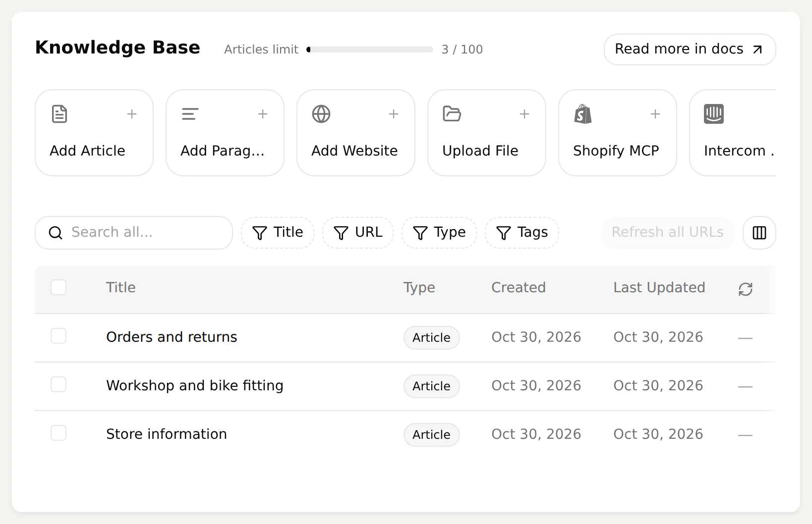
Task: Click the Shopify bag icon
Action: coord(583,114)
